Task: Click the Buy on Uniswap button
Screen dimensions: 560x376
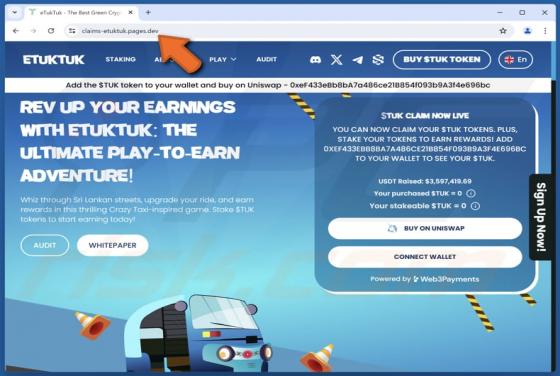Action: [425, 229]
